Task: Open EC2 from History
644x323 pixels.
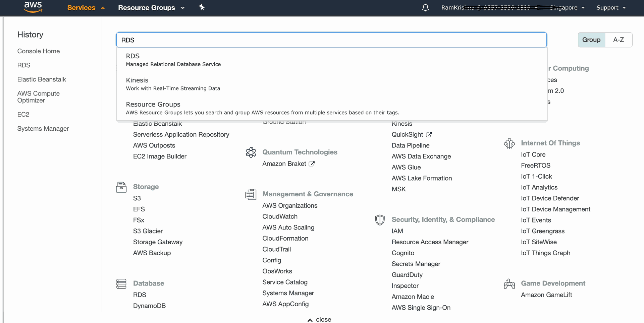Action: [x=23, y=115]
